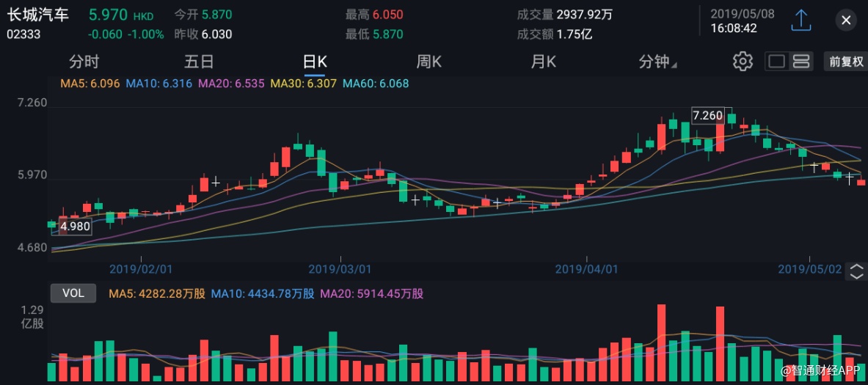Click the 2019/05/02 axis date
Image resolution: width=868 pixels, height=385 pixels.
[810, 269]
